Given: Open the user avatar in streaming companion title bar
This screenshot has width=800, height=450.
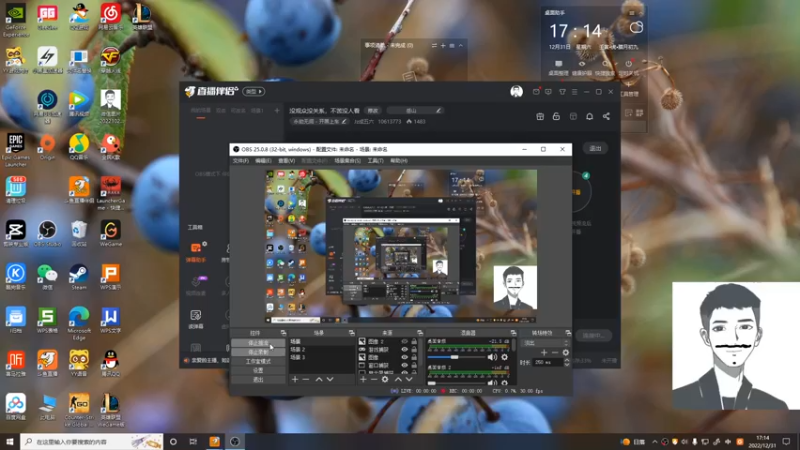Looking at the screenshot, I should coord(516,92).
